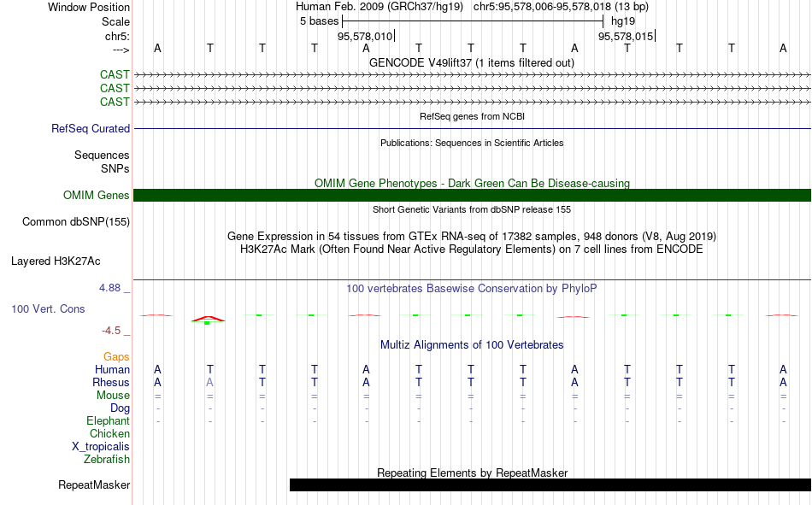Click the Sequences track label

click(x=102, y=155)
